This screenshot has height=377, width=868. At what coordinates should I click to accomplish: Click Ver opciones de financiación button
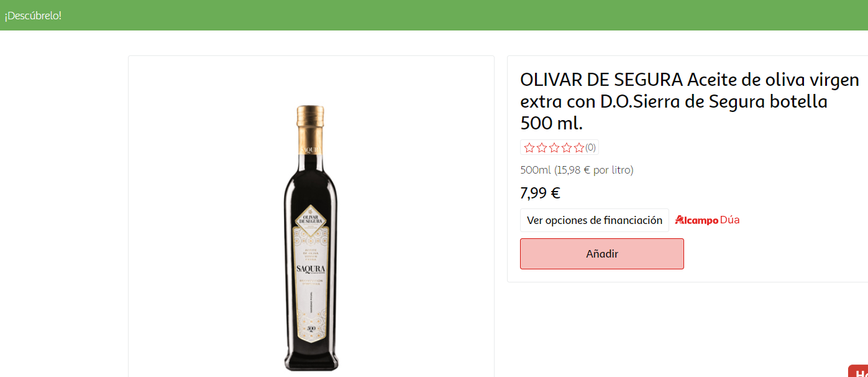tap(595, 220)
